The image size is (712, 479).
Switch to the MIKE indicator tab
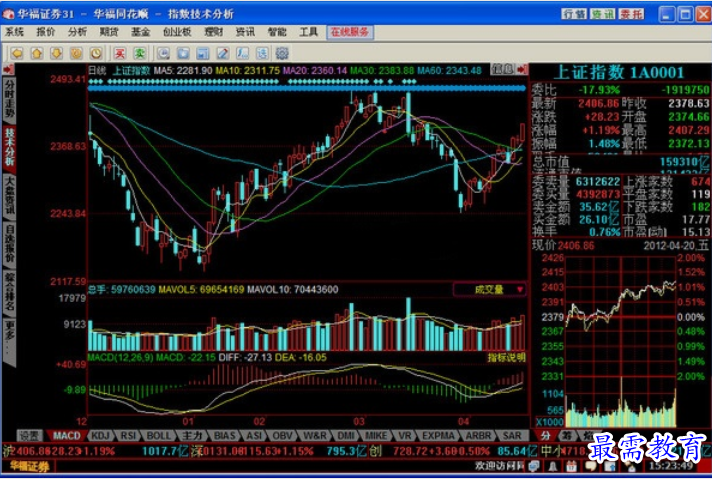point(376,435)
